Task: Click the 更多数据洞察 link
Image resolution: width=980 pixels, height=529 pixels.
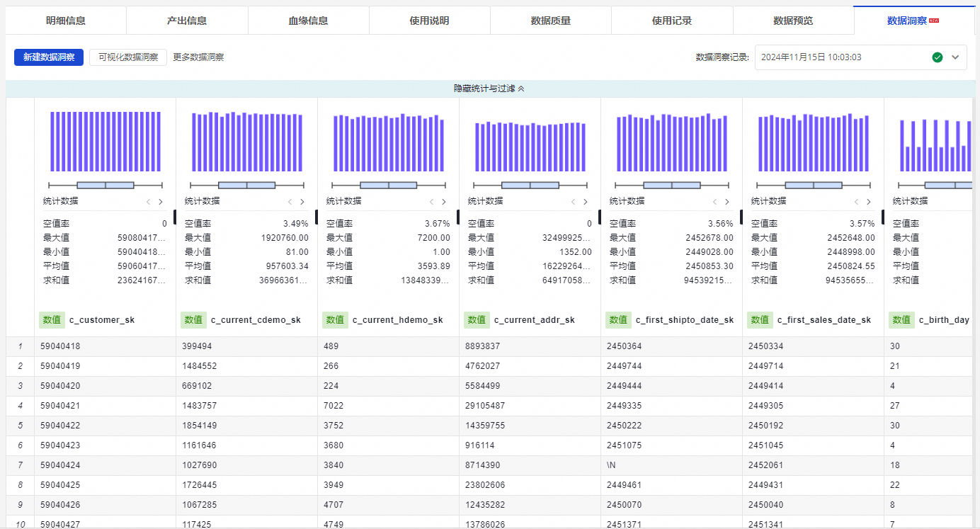Action: point(198,57)
